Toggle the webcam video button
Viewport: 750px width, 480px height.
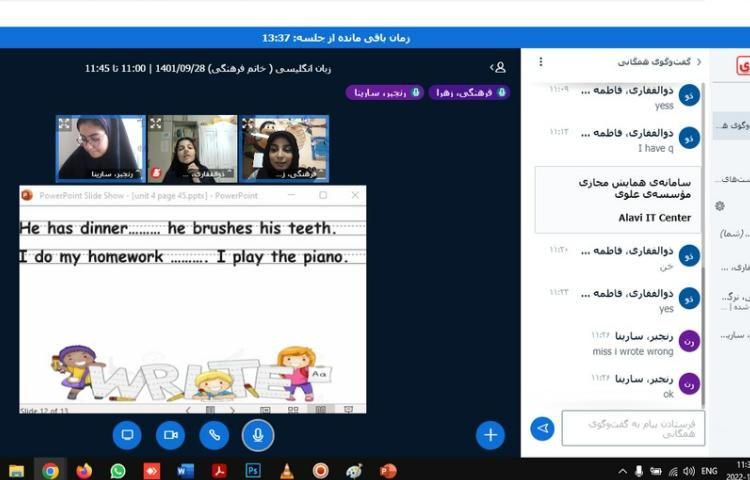[x=170, y=434]
